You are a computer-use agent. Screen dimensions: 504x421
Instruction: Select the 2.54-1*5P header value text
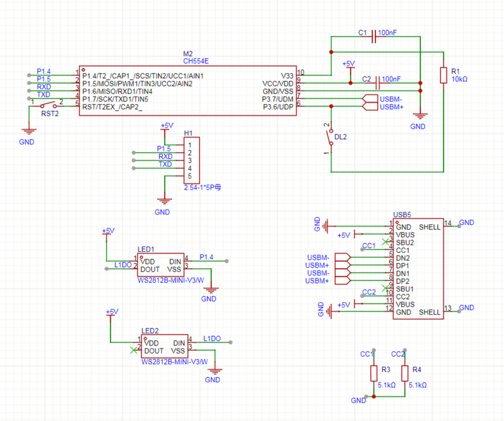coord(203,187)
